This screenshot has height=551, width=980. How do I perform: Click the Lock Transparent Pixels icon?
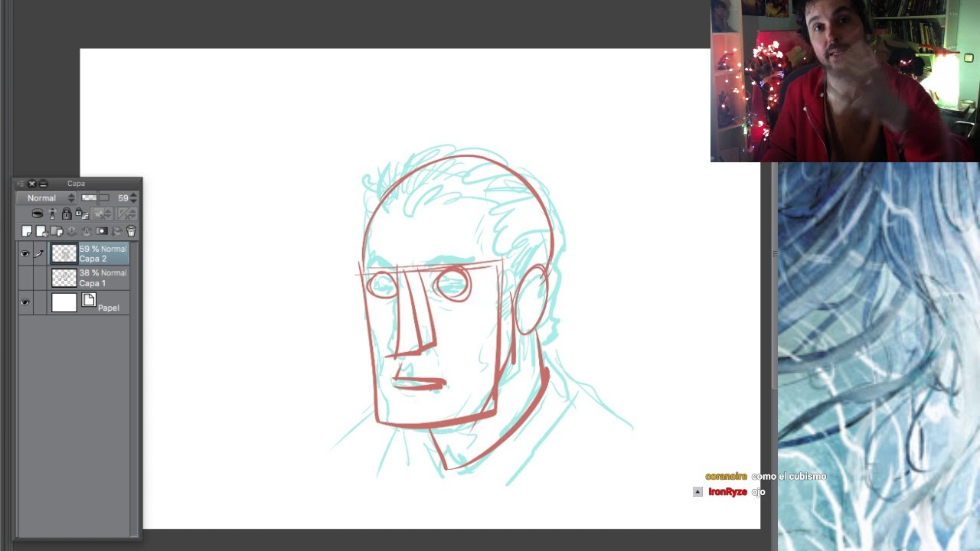click(81, 214)
